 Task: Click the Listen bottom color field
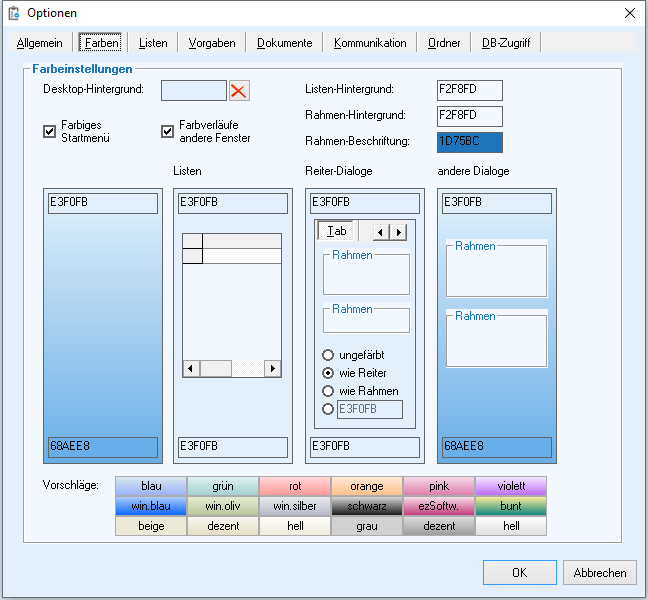click(x=233, y=448)
